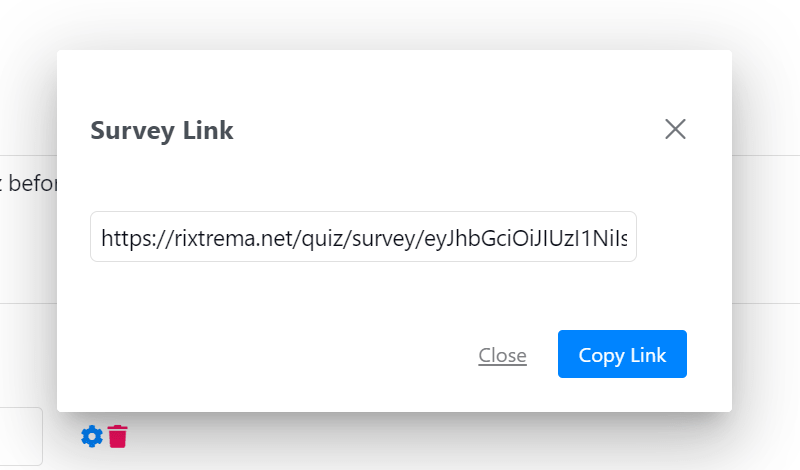Open survey settings via the gear icon

[x=92, y=436]
